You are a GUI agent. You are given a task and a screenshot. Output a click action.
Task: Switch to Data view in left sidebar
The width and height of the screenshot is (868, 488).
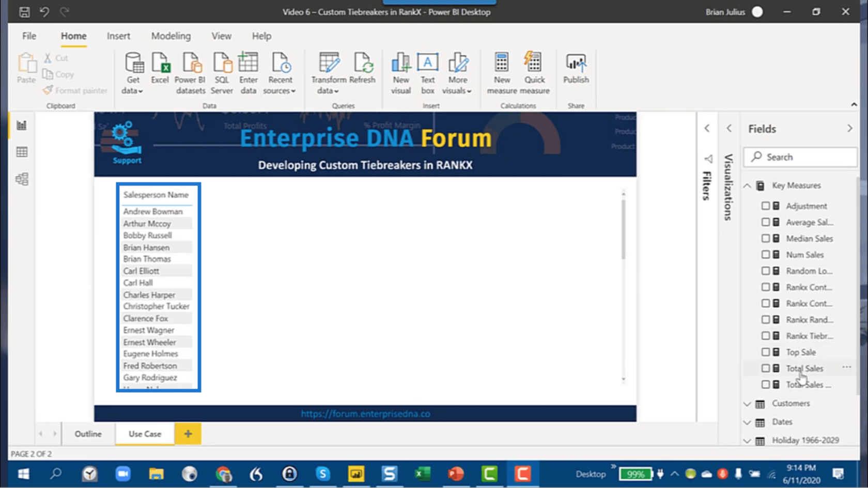[22, 152]
